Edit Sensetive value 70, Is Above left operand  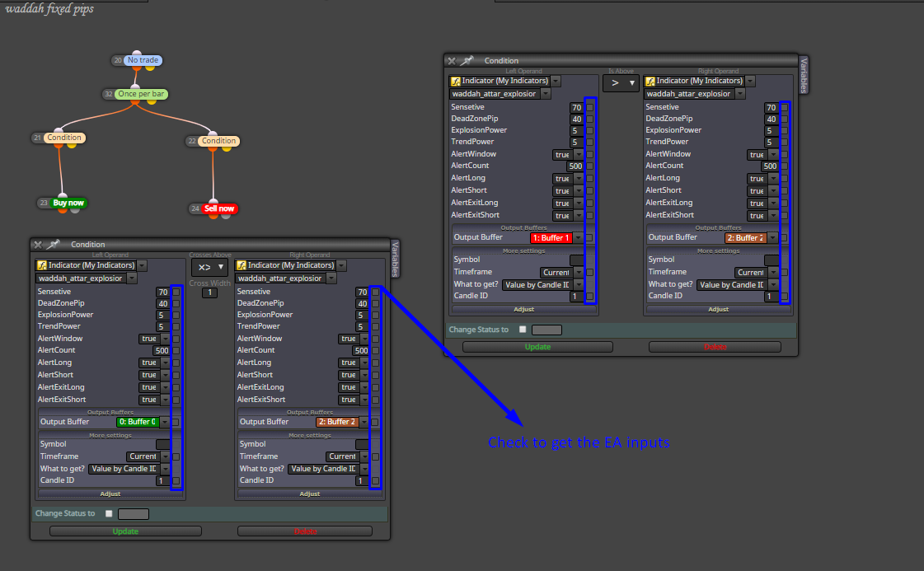tap(576, 108)
